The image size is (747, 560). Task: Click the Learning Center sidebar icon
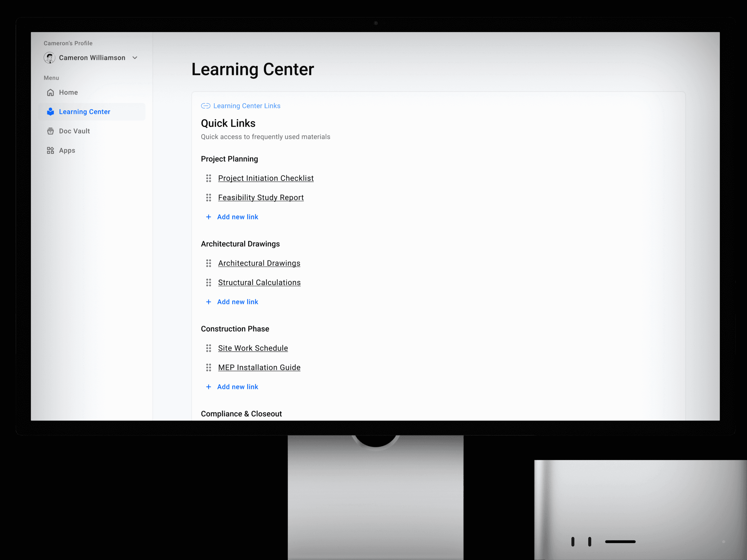[x=50, y=112]
